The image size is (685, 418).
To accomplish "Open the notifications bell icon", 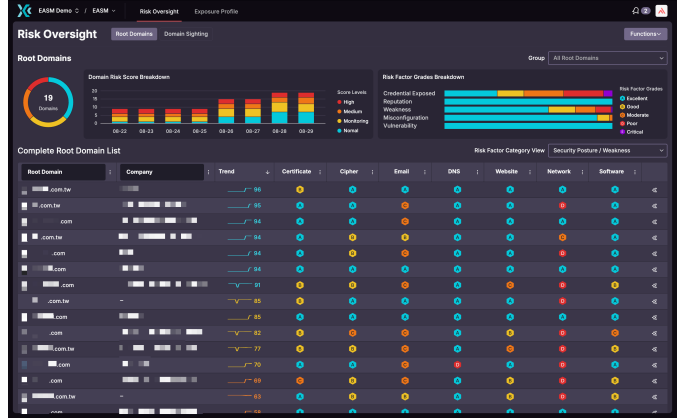I will coord(635,11).
